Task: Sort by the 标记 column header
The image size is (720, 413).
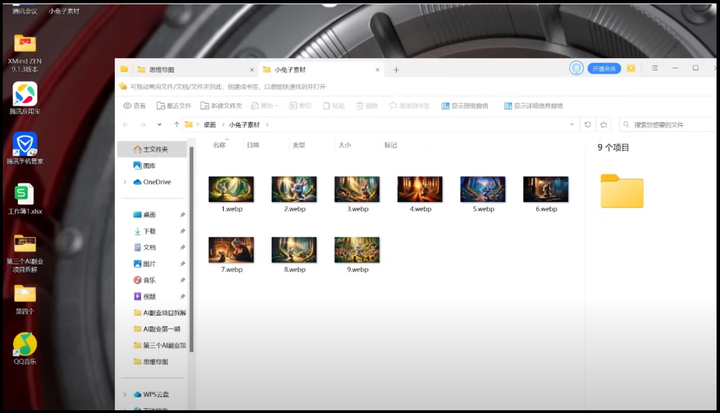Action: click(x=390, y=145)
